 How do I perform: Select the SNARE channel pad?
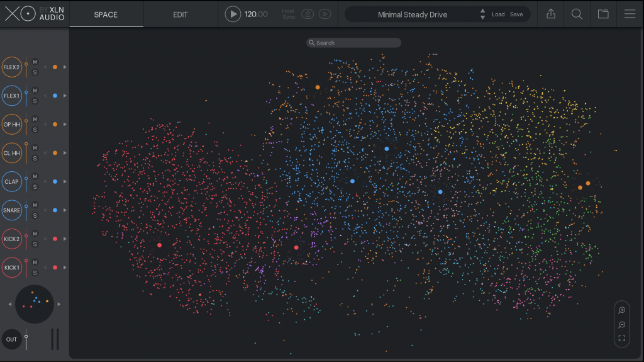click(11, 210)
